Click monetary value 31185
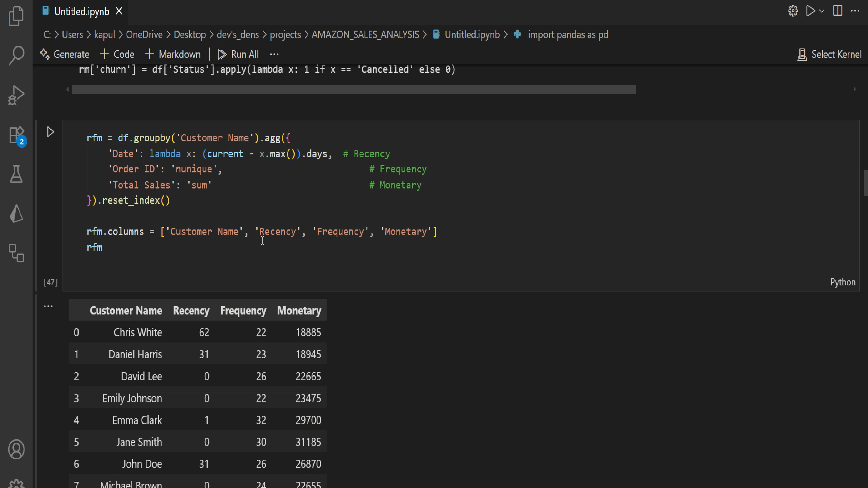Screen dimensions: 868x488 coord(308,442)
